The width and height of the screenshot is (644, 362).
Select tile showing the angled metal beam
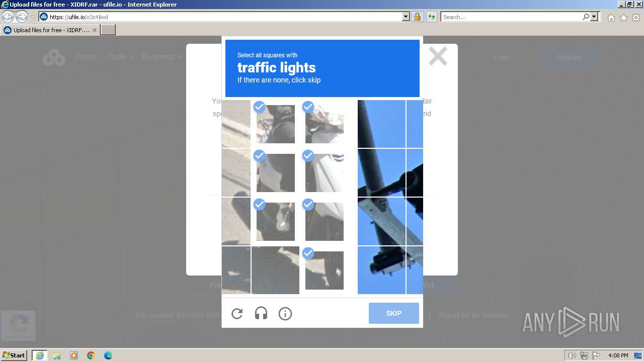point(381,221)
